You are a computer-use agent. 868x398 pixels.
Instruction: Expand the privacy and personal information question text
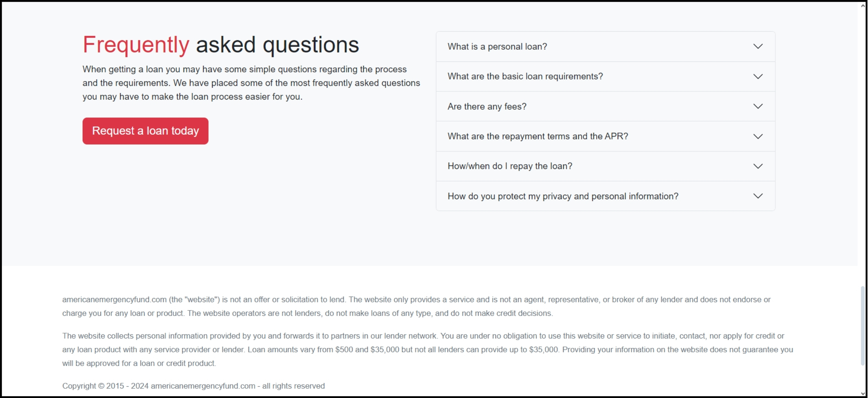click(563, 196)
